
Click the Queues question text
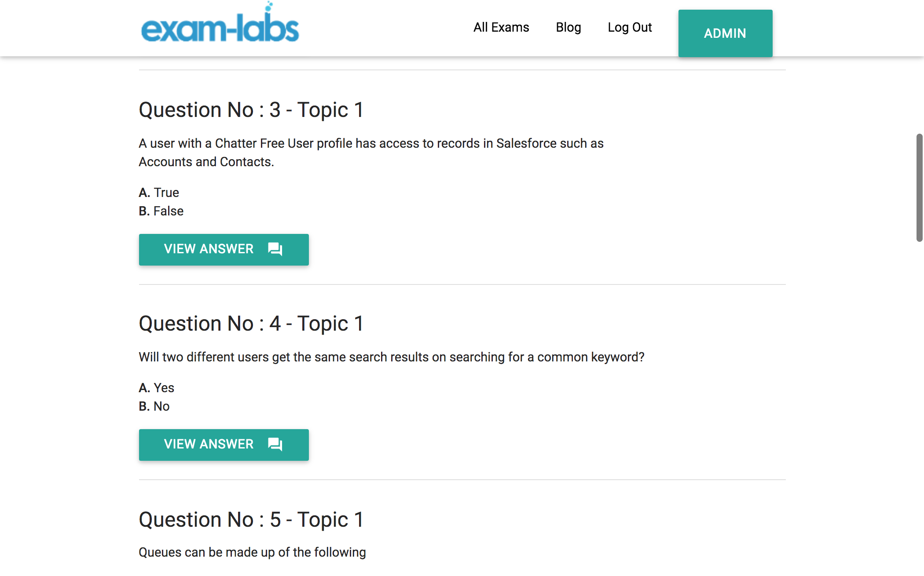pos(252,552)
